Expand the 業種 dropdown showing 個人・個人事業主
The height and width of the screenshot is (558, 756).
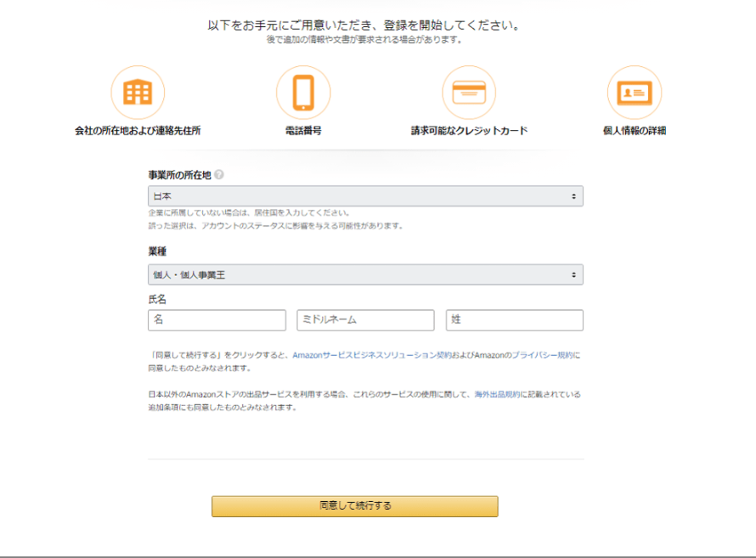365,274
